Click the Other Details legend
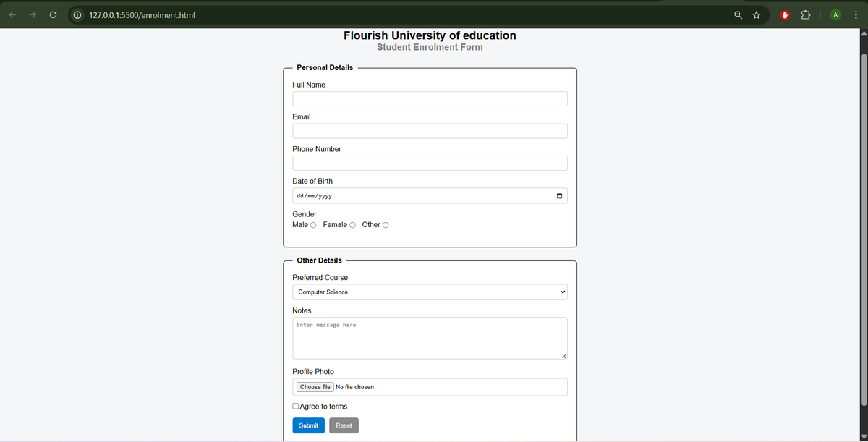The image size is (868, 442). pos(319,260)
